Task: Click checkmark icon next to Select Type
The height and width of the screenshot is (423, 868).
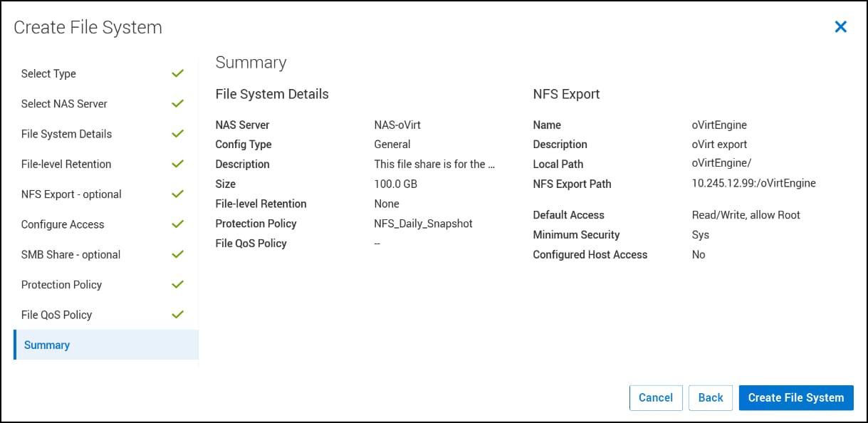Action: click(178, 73)
